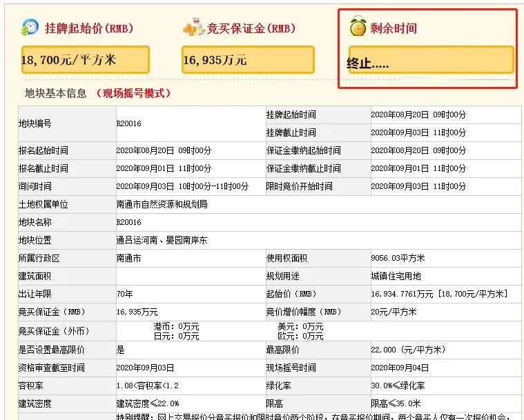
Task: Click the 最高限价 label
Action: 283,350
